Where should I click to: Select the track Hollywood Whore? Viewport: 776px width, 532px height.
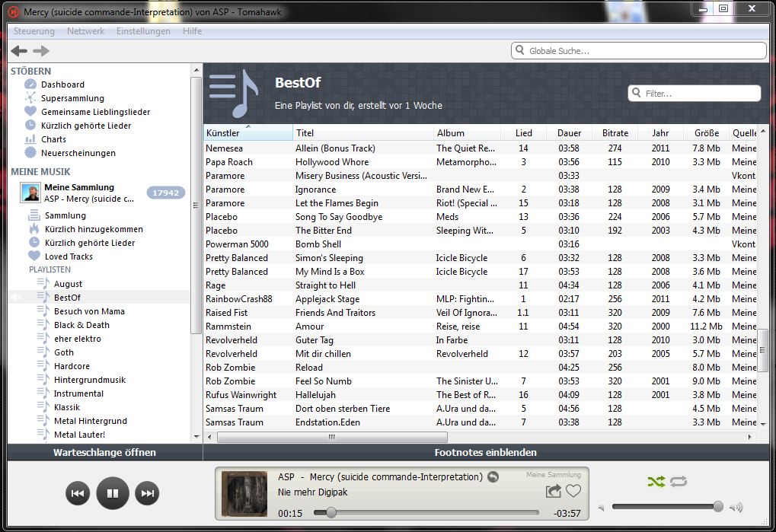tap(480, 162)
